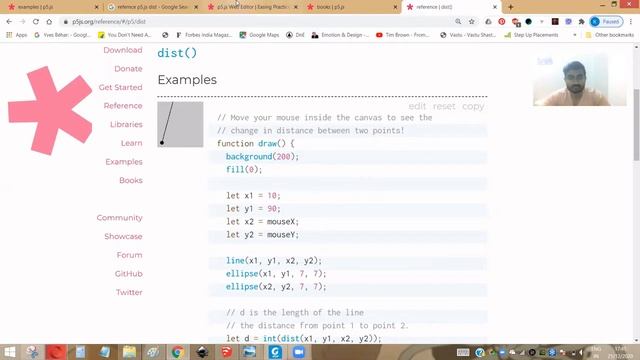This screenshot has width=640, height=360.
Task: Click the webcam video overlay
Action: tap(580, 80)
